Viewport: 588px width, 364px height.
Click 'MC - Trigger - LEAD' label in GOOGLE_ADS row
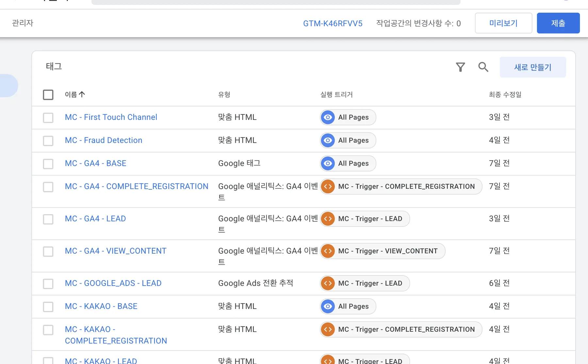(x=370, y=283)
